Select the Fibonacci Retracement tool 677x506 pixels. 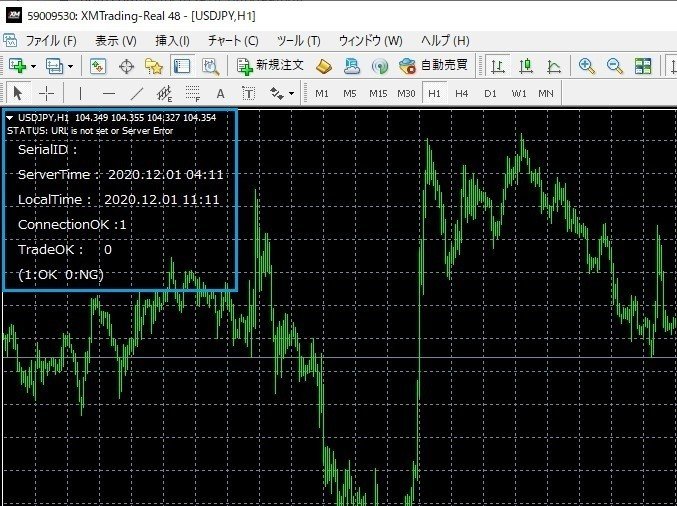click(x=193, y=93)
